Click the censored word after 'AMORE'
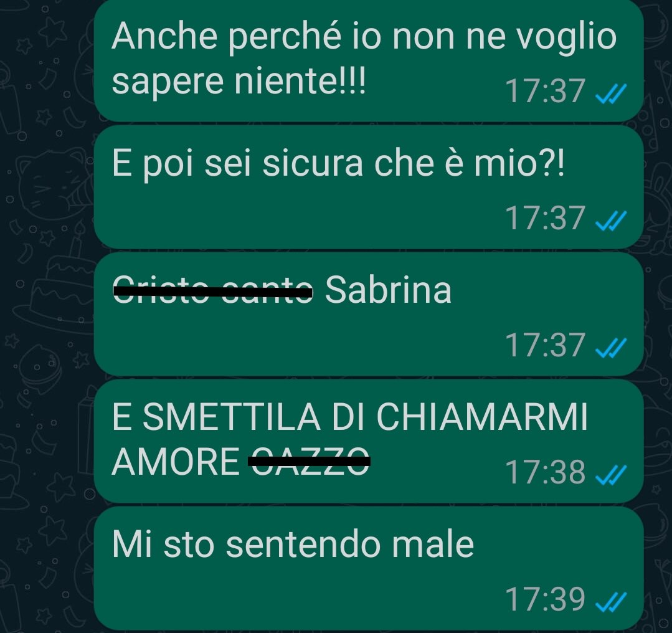The height and width of the screenshot is (633, 672). pyautogui.click(x=309, y=460)
